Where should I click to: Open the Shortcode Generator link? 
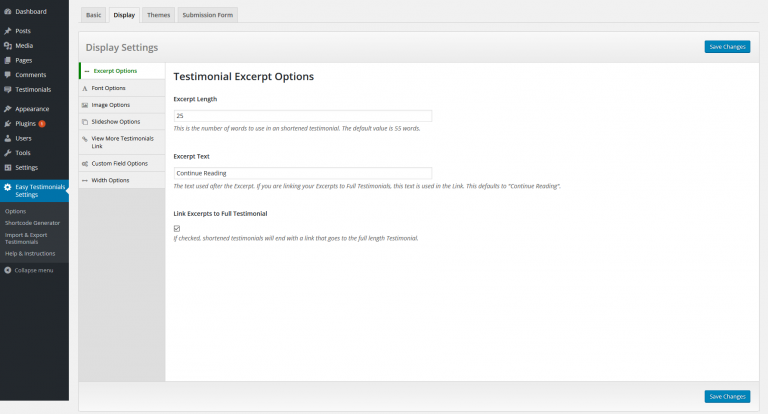[x=33, y=222]
